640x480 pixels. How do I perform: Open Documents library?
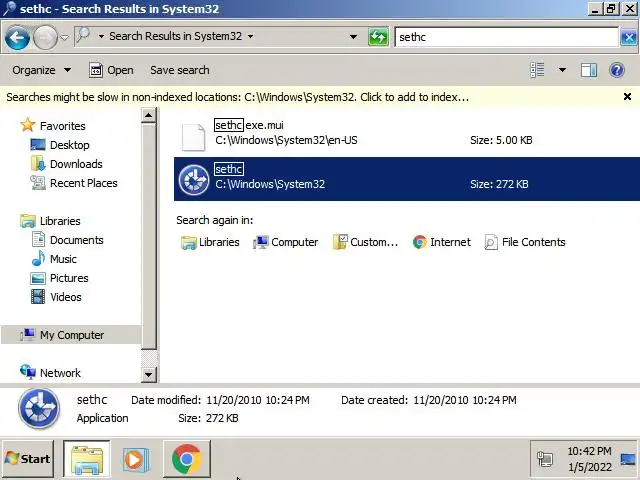click(76, 240)
